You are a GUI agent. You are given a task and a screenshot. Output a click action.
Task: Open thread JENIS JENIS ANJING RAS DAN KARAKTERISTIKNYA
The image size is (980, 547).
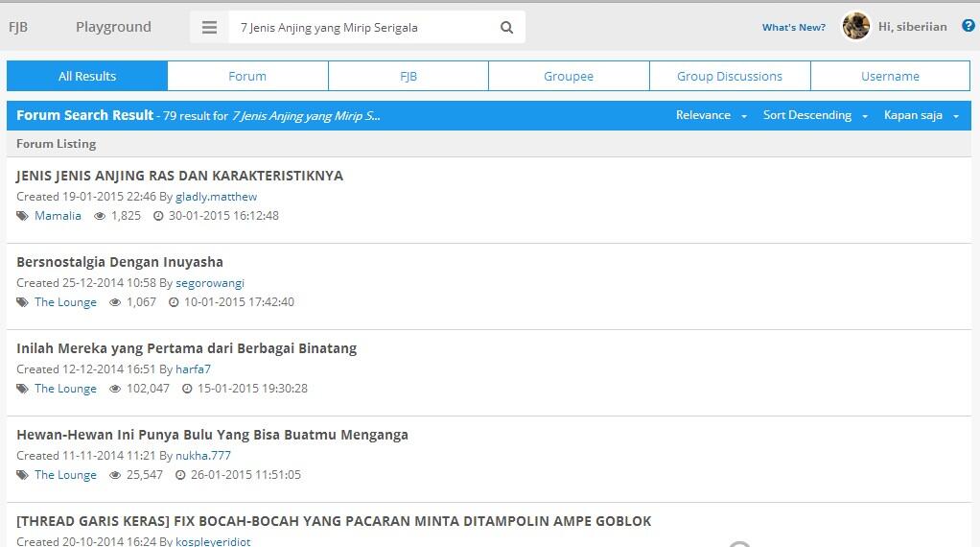coord(179,176)
